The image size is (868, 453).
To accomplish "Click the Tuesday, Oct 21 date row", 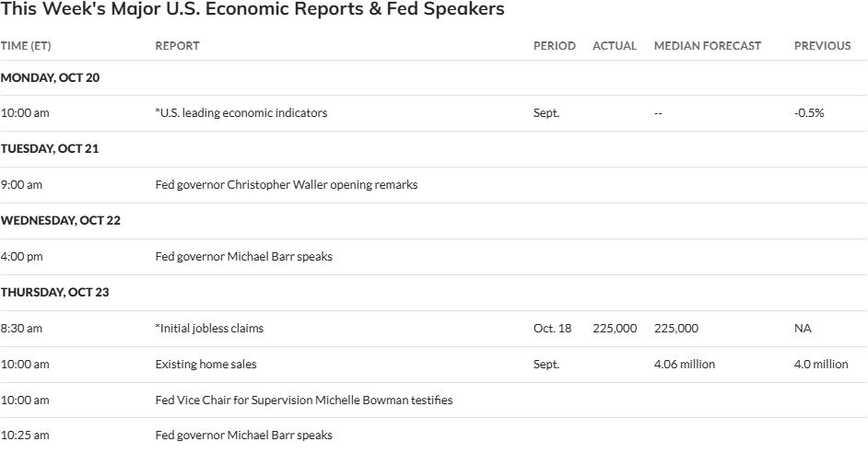I will 50,149.
